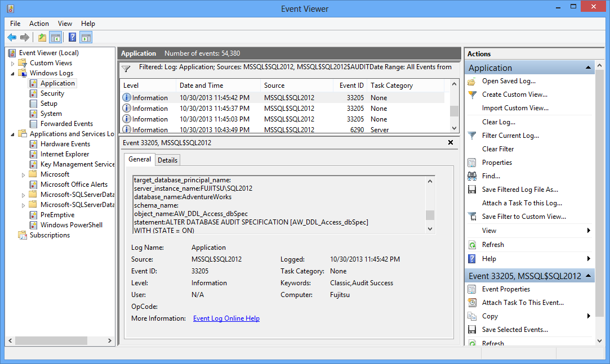Go back with the blue Back arrow
The image size is (610, 364).
click(12, 38)
